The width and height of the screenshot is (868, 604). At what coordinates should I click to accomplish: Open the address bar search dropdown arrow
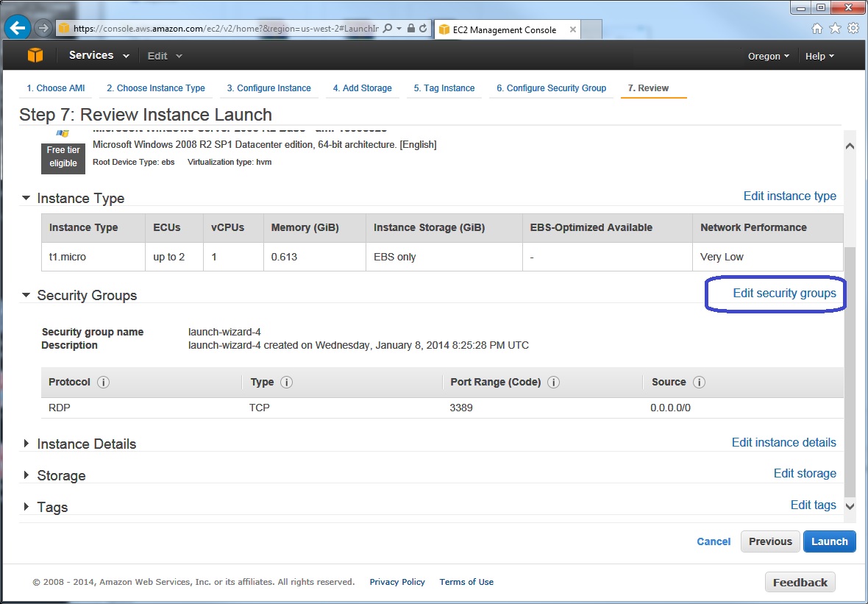[399, 28]
